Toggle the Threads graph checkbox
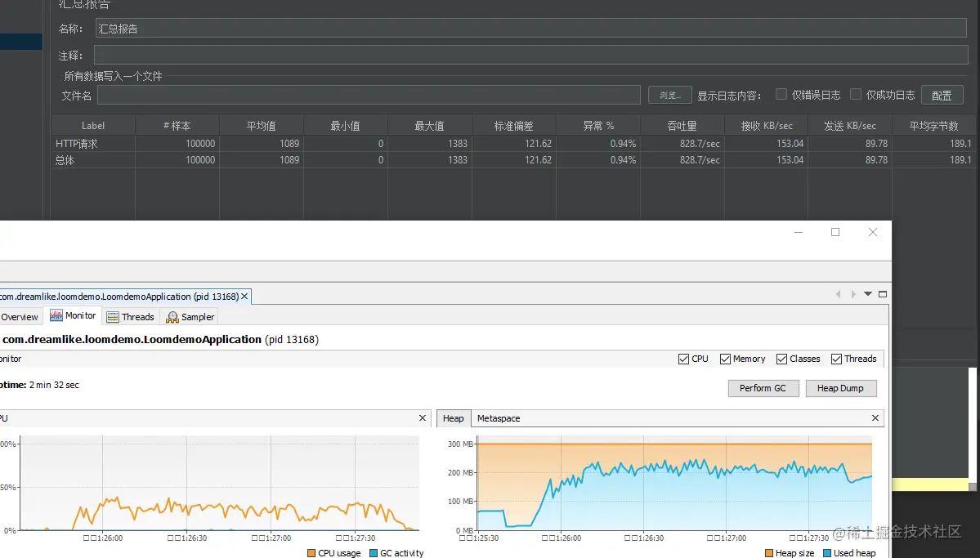This screenshot has width=980, height=558. tap(836, 359)
